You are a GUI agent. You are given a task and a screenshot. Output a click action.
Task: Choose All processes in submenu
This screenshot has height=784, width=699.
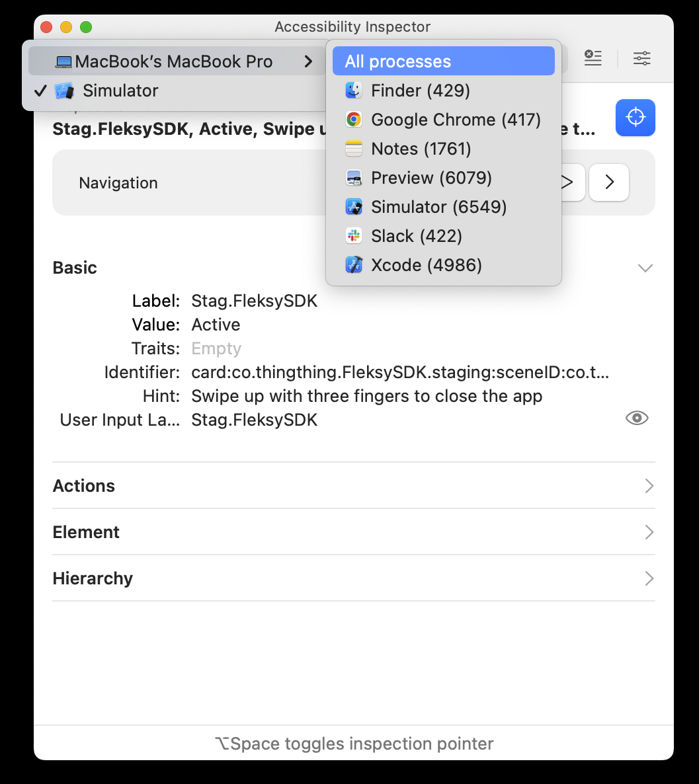point(443,61)
